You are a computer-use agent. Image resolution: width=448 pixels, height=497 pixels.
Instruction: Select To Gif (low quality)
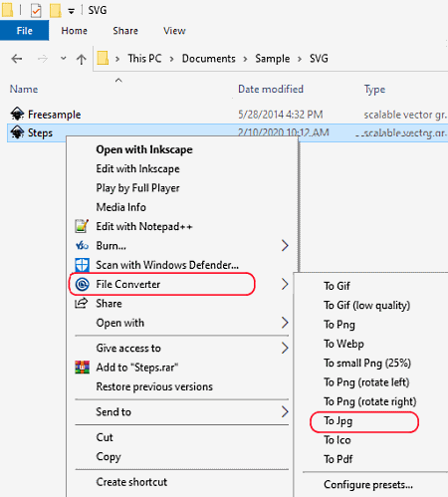pyautogui.click(x=367, y=305)
